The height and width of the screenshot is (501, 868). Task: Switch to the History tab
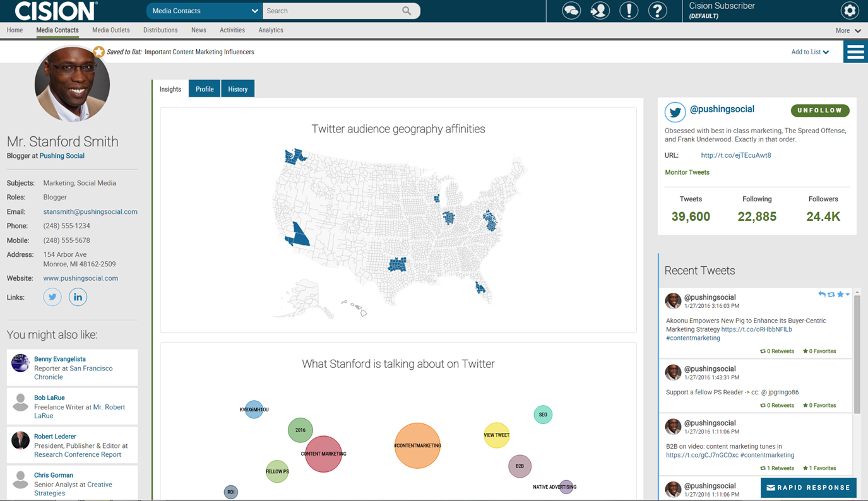238,89
